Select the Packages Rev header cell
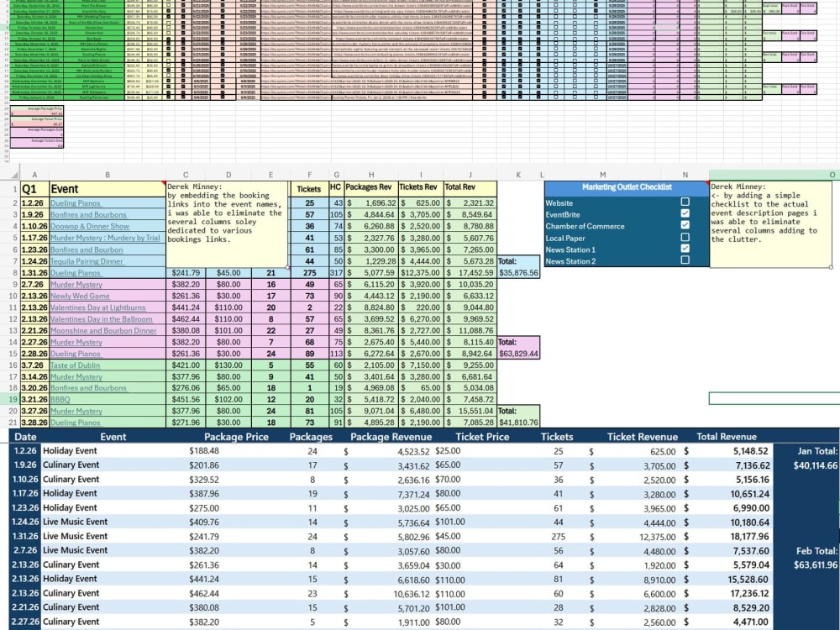Viewport: 840px width, 630px height. coord(370,189)
